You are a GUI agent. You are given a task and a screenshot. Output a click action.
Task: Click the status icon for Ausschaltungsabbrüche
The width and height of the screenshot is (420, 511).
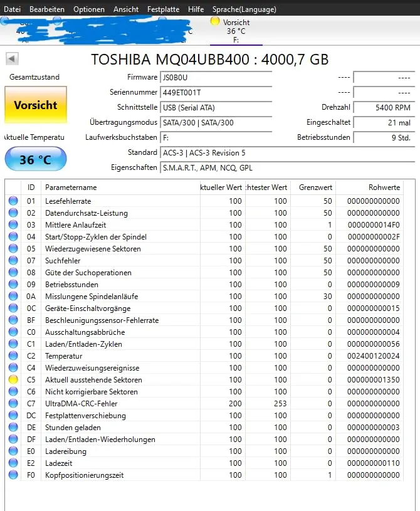(x=13, y=332)
